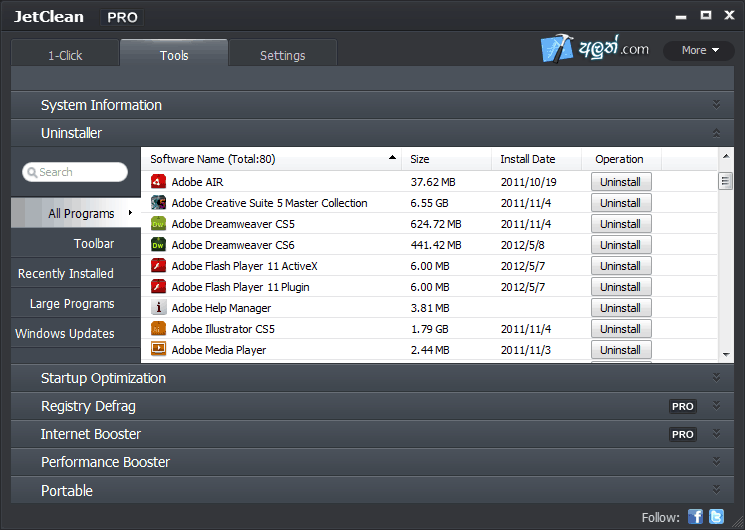The image size is (745, 530).
Task: Click the Operation column header
Action: coord(621,159)
